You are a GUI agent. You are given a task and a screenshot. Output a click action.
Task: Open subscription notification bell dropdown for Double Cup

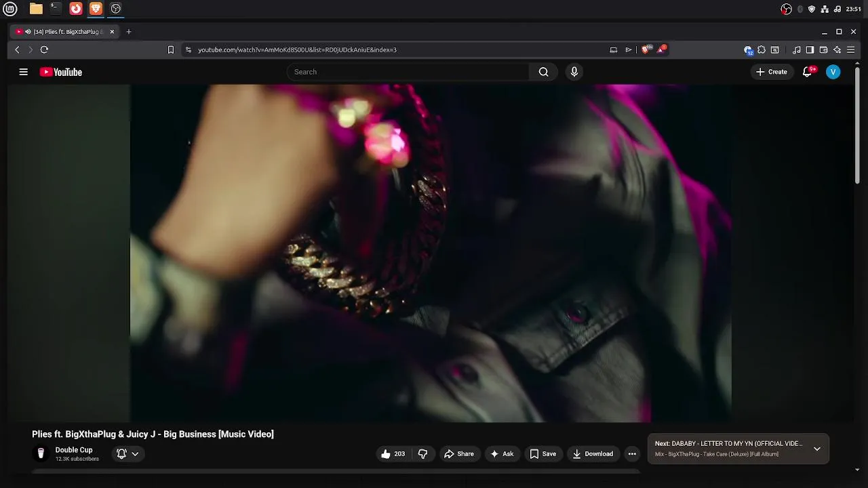[x=128, y=454]
